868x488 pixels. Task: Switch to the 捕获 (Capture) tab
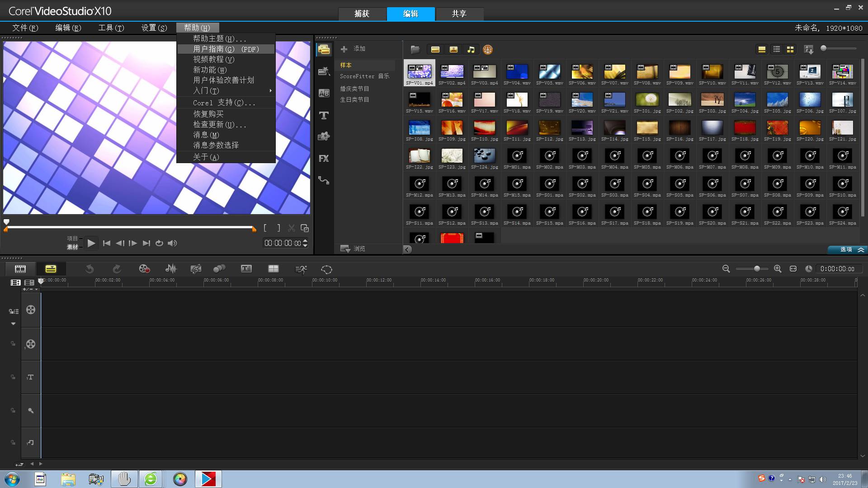coord(362,14)
